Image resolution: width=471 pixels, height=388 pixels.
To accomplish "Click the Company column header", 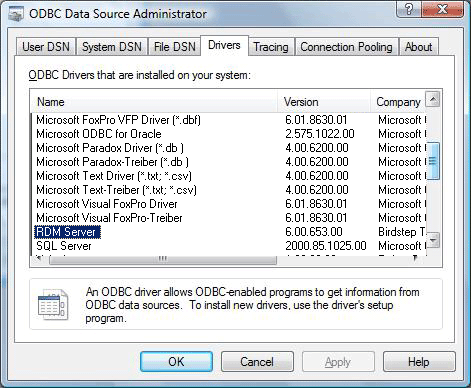I will [x=398, y=102].
